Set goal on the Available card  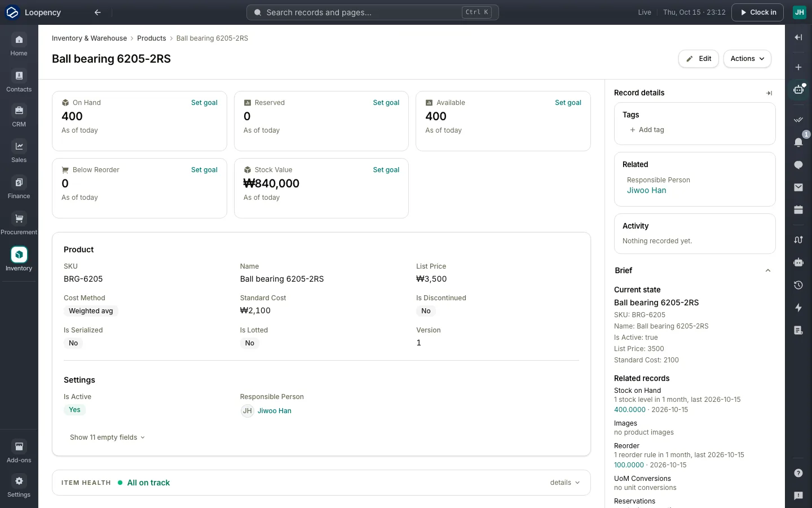(568, 103)
